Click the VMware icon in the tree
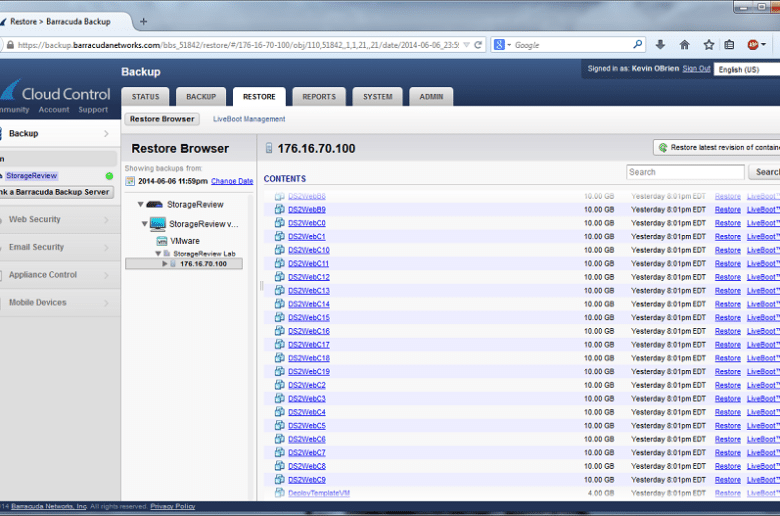Viewport: 780px width, 516px height. point(162,241)
